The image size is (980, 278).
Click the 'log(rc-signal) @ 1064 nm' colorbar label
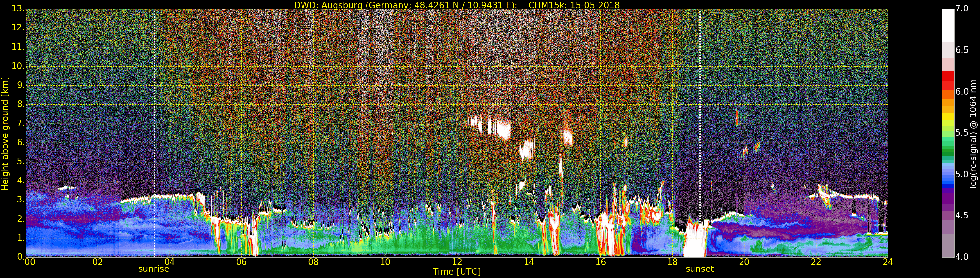point(973,134)
